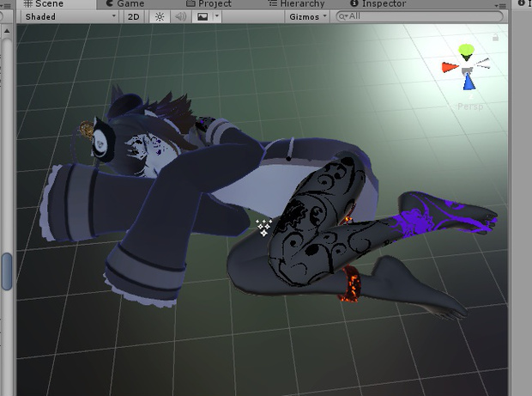The height and width of the screenshot is (396, 532).
Task: Click blue Z-axis cone on gizmo
Action: tap(469, 82)
